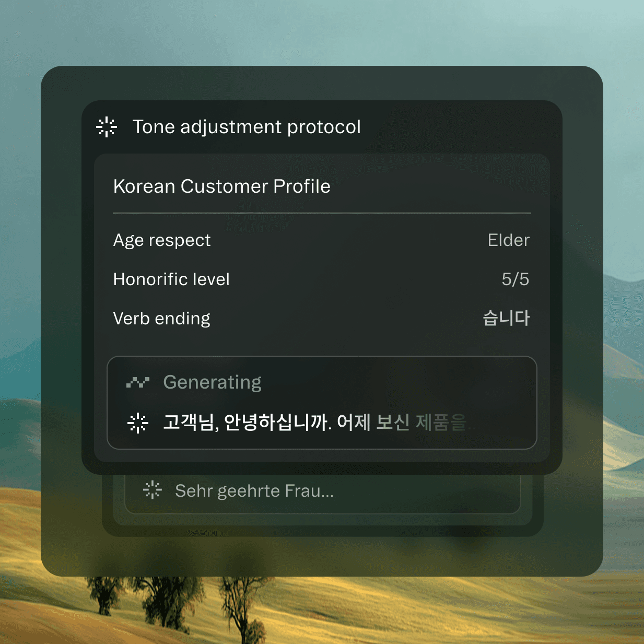The height and width of the screenshot is (644, 644).
Task: Click inside the Generating output box
Action: [x=322, y=403]
